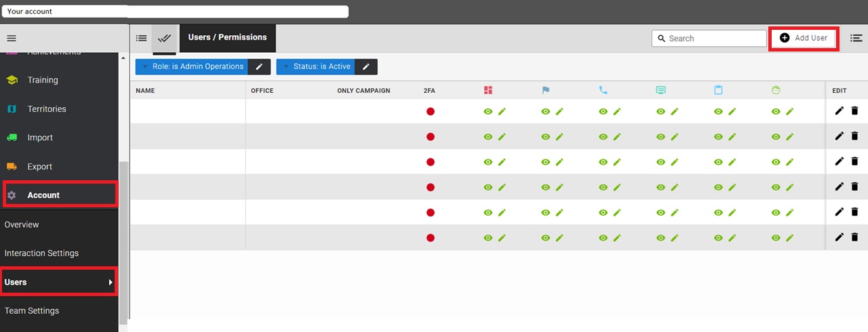Open the hamburger navigation menu
The height and width of the screenshot is (332, 868).
pos(12,38)
